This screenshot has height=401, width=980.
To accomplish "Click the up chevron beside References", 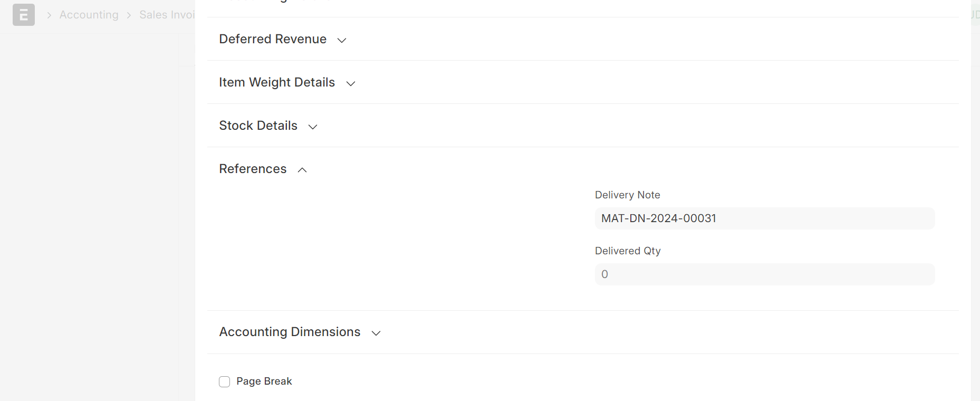I will (x=302, y=170).
